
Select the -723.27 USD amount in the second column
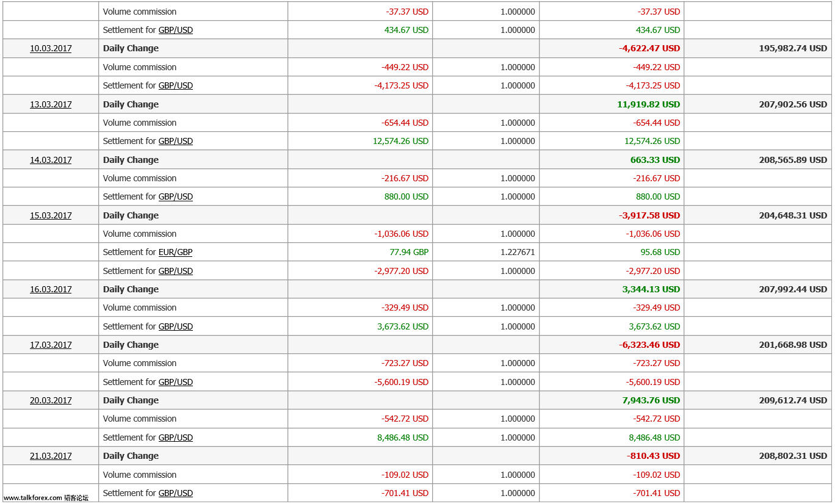[405, 363]
